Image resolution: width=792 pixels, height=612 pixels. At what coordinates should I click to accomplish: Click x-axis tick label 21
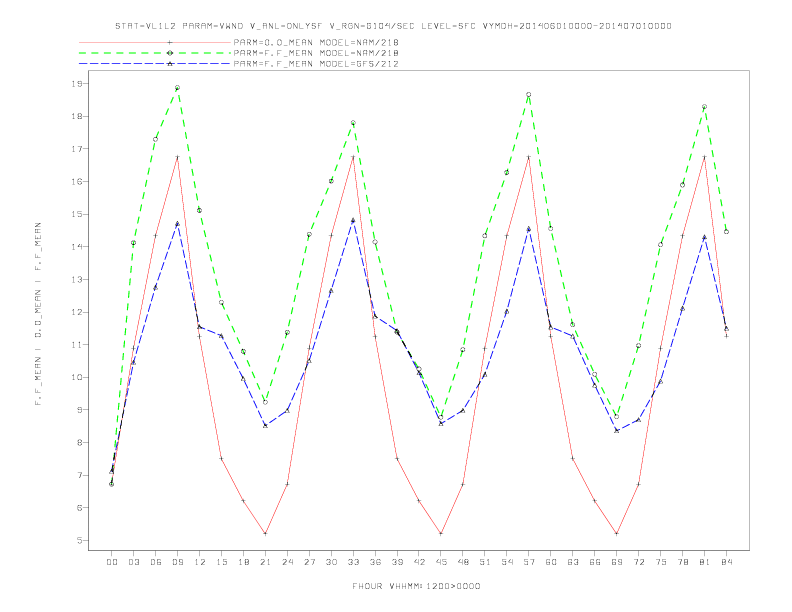coord(265,562)
